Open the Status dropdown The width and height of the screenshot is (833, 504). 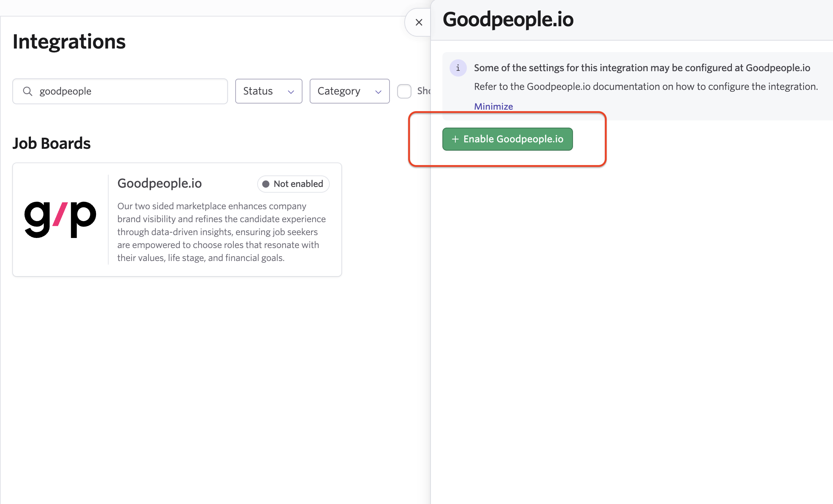268,91
